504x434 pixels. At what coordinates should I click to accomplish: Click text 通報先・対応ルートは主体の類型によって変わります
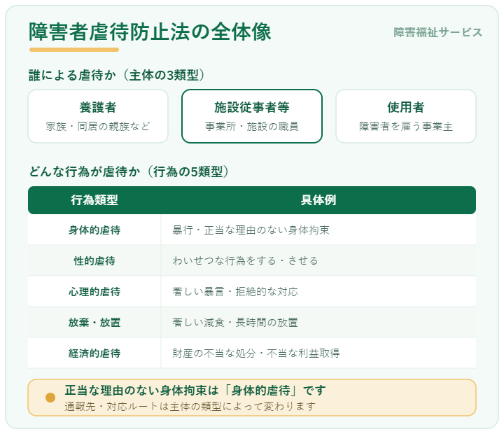click(190, 407)
